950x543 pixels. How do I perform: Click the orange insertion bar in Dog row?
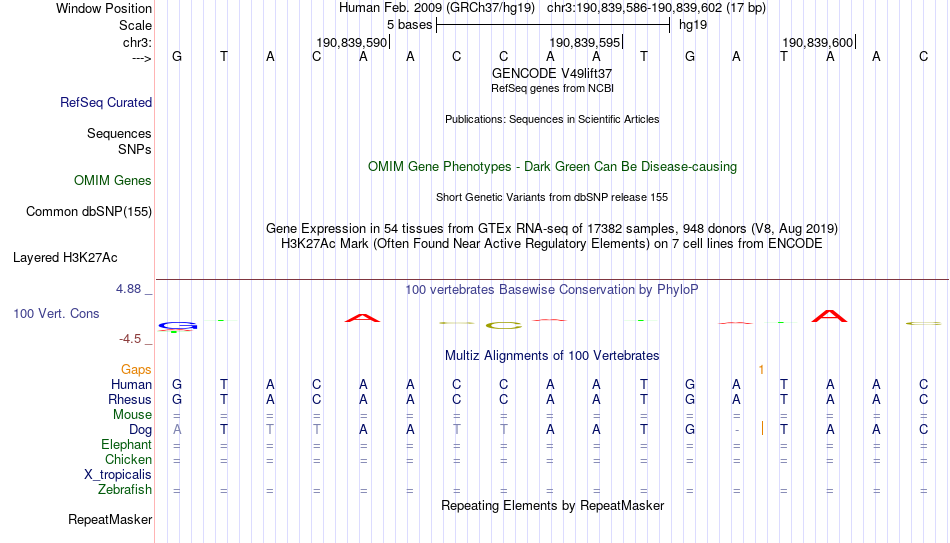point(762,429)
